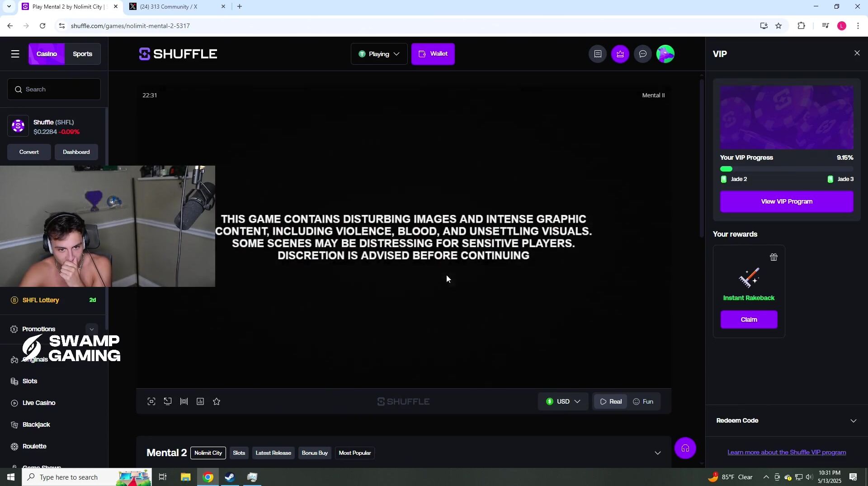This screenshot has width=868, height=486.
Task: Click View VIP Program button
Action: click(787, 202)
